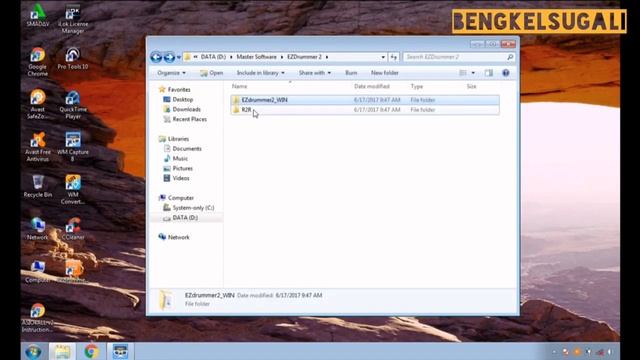Open WM Converter desktop shortcut
Image resolution: width=640 pixels, height=360 pixels.
[73, 189]
